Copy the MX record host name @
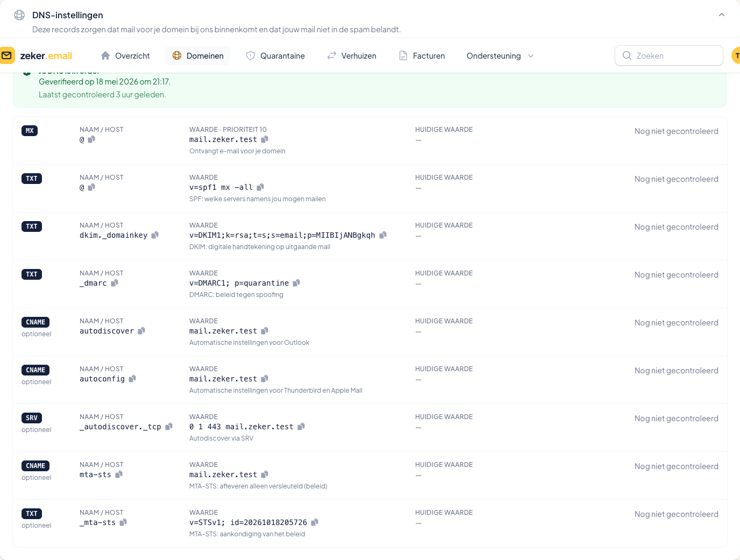740x560 pixels. click(91, 139)
